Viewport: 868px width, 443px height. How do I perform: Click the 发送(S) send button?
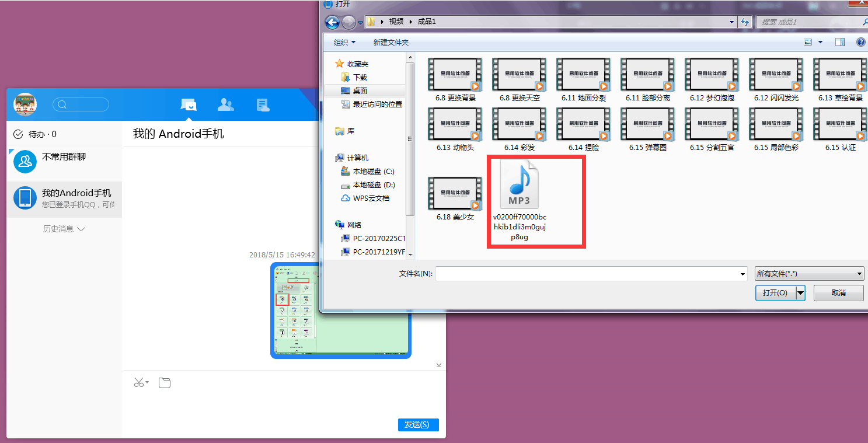(418, 425)
